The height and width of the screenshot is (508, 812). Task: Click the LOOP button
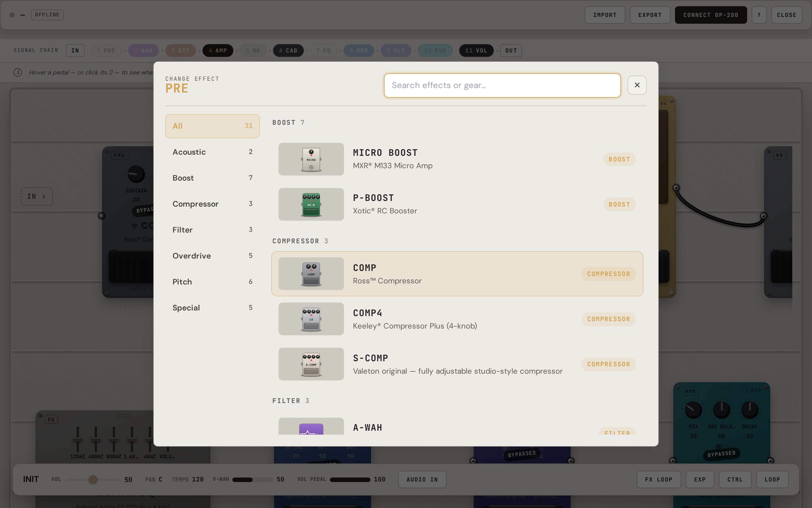tap(773, 479)
